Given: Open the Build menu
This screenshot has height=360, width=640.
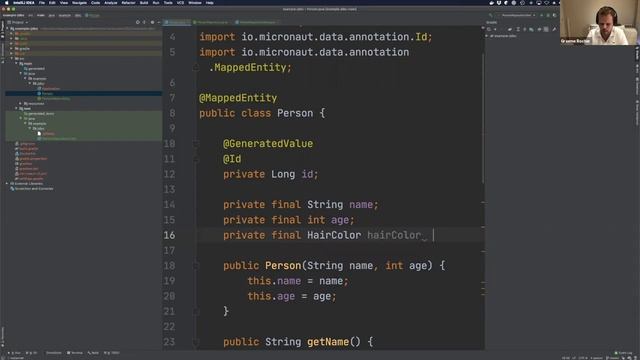Looking at the screenshot, I should point(144,2).
